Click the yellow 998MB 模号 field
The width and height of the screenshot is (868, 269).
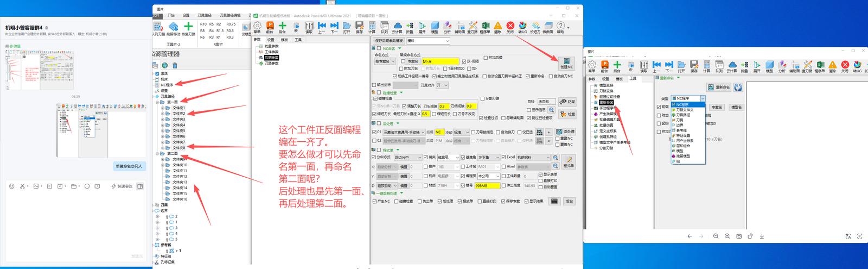488,185
